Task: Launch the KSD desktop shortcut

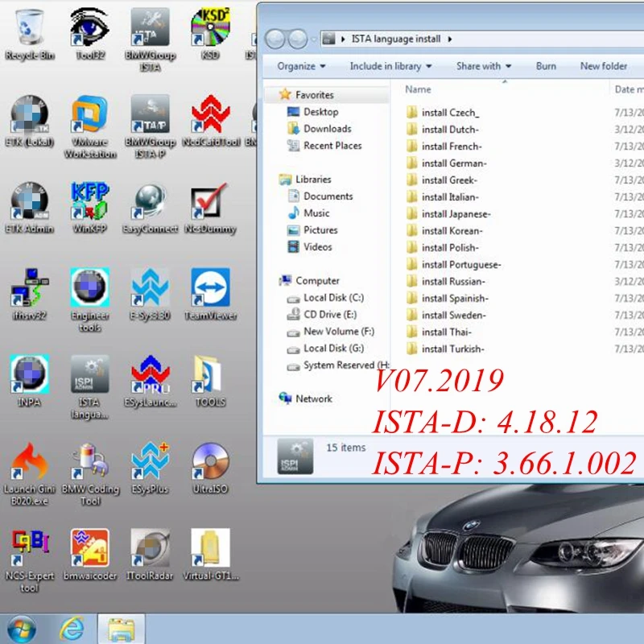Action: [x=210, y=35]
